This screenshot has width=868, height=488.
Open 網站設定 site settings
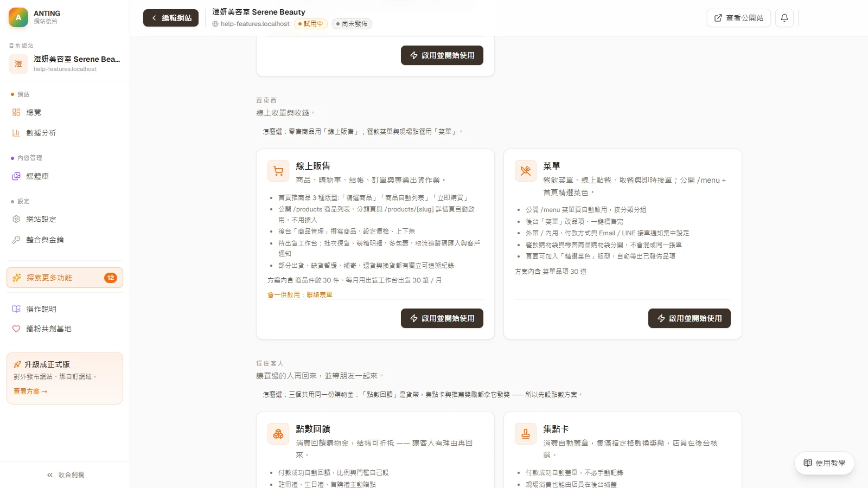coord(65,219)
